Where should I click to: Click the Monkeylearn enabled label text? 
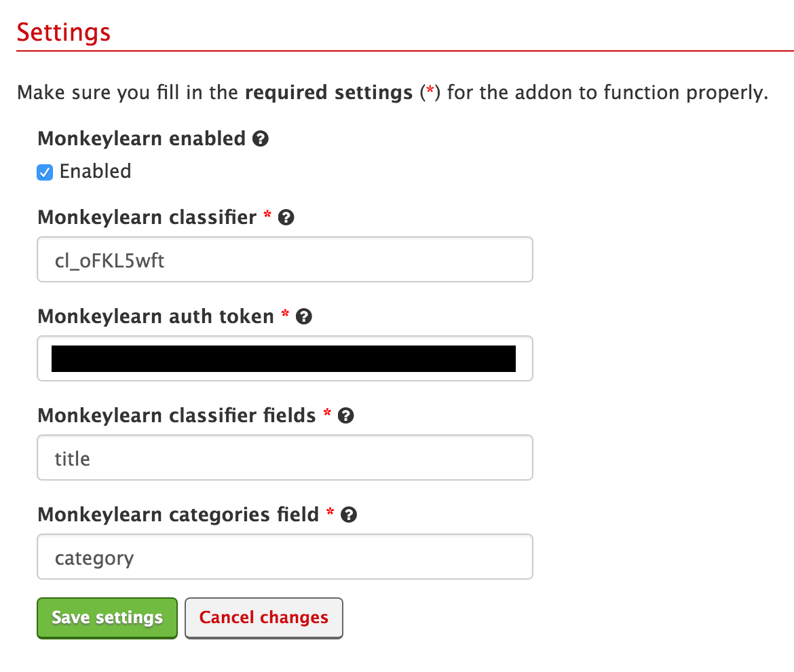pyautogui.click(x=142, y=138)
